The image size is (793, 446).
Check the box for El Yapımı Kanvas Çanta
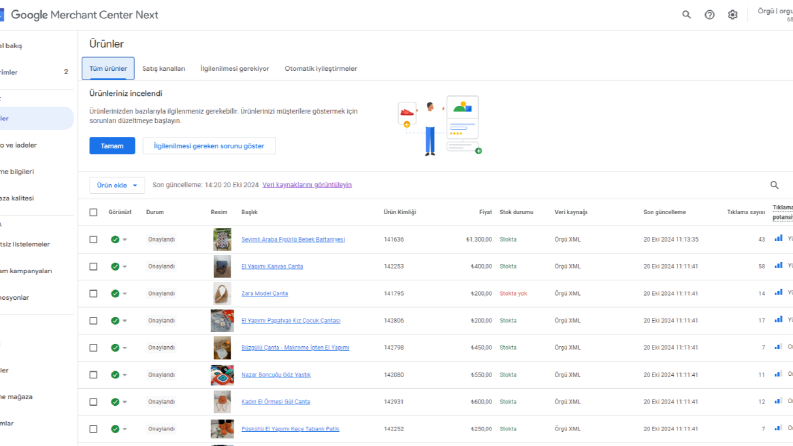[93, 266]
